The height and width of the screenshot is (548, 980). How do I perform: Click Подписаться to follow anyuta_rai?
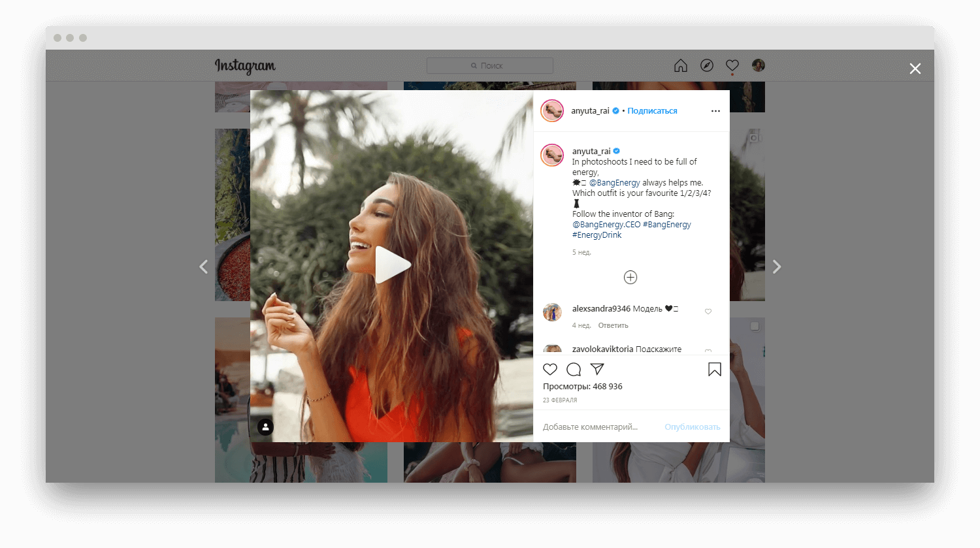[x=652, y=111]
